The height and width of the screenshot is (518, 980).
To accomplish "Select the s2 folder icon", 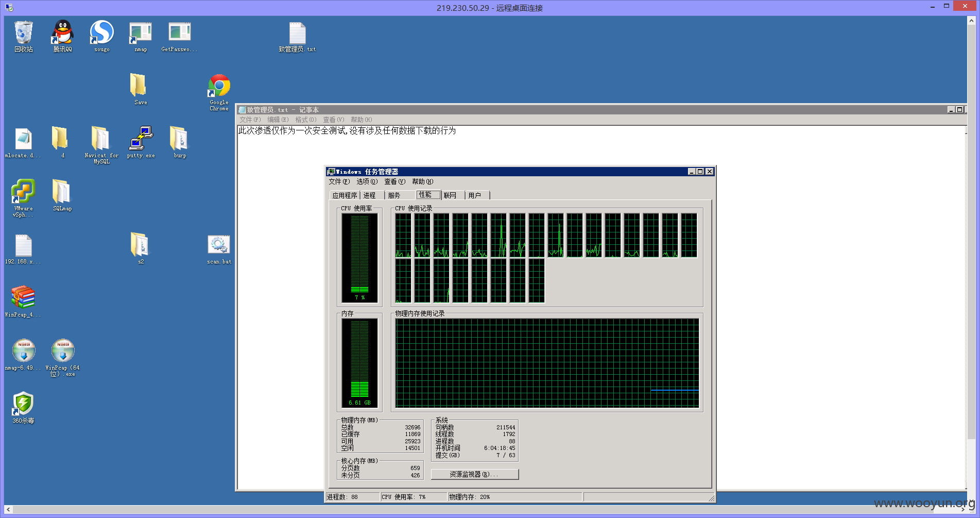I will pyautogui.click(x=141, y=248).
